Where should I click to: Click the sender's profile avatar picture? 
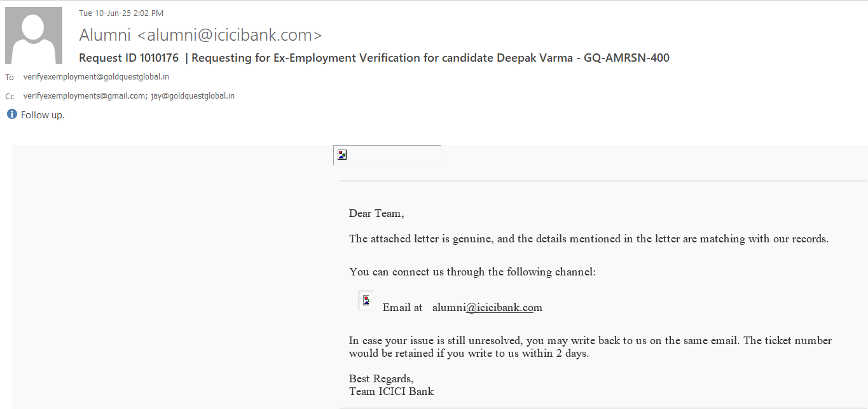tap(34, 36)
